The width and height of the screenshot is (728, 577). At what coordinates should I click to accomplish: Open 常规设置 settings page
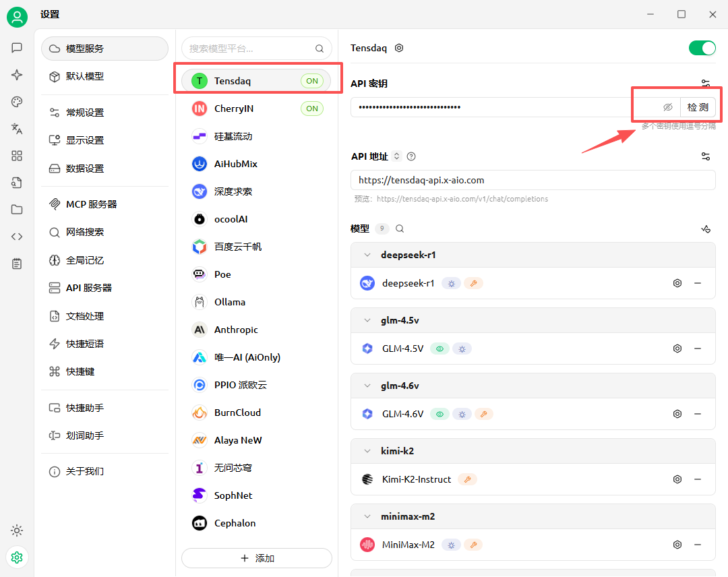point(104,113)
